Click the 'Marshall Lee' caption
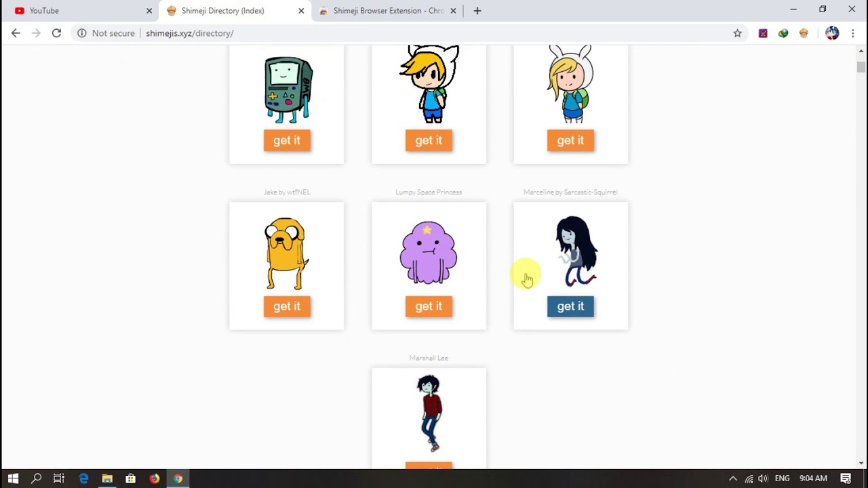This screenshot has width=868, height=488. (429, 358)
